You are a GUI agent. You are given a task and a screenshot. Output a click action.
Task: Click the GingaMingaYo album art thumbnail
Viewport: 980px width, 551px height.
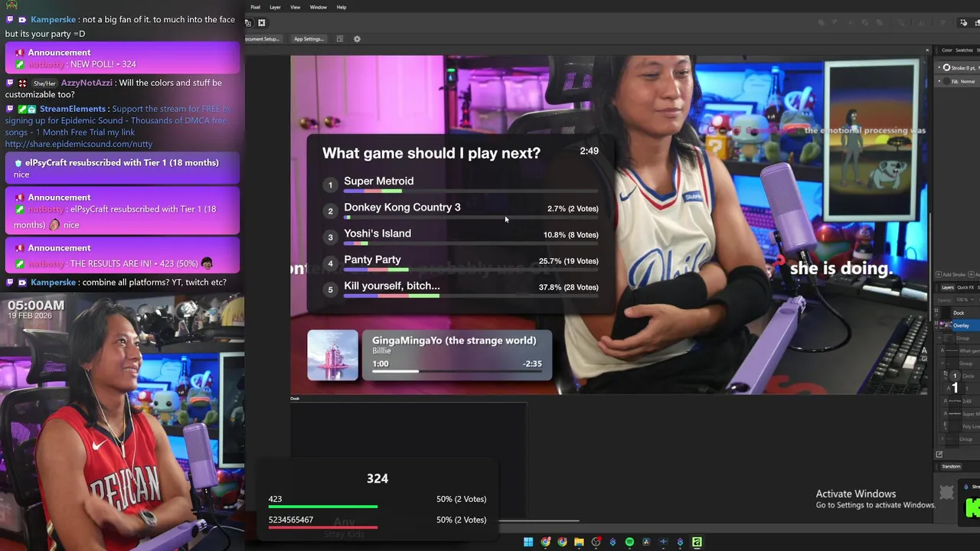tap(332, 355)
